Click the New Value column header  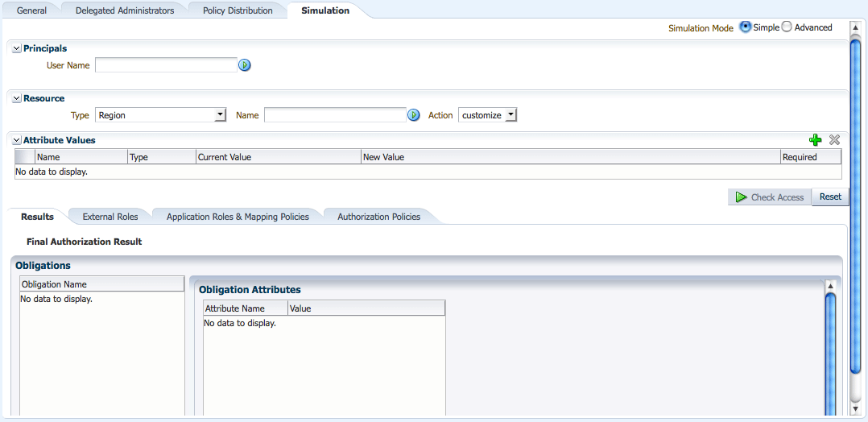(571, 157)
